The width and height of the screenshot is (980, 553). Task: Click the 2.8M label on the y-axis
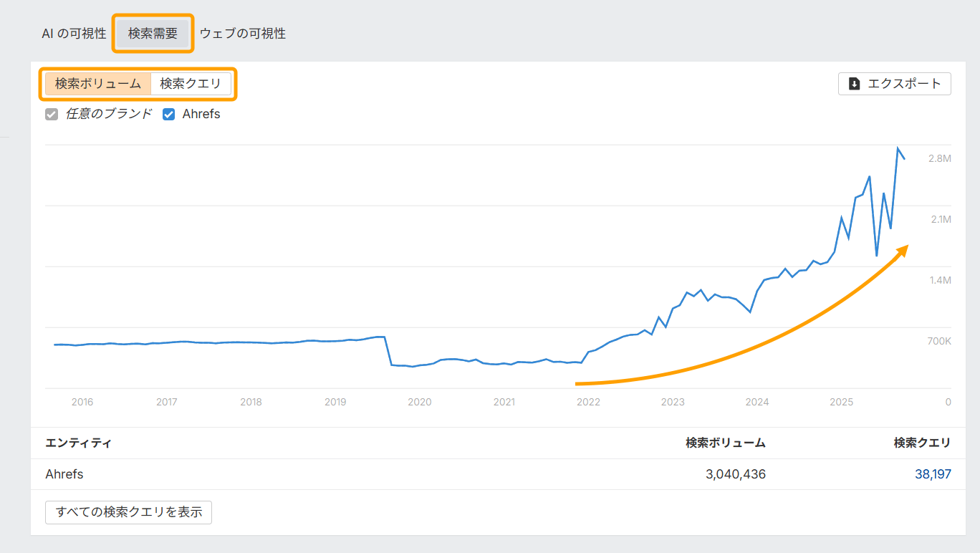939,158
